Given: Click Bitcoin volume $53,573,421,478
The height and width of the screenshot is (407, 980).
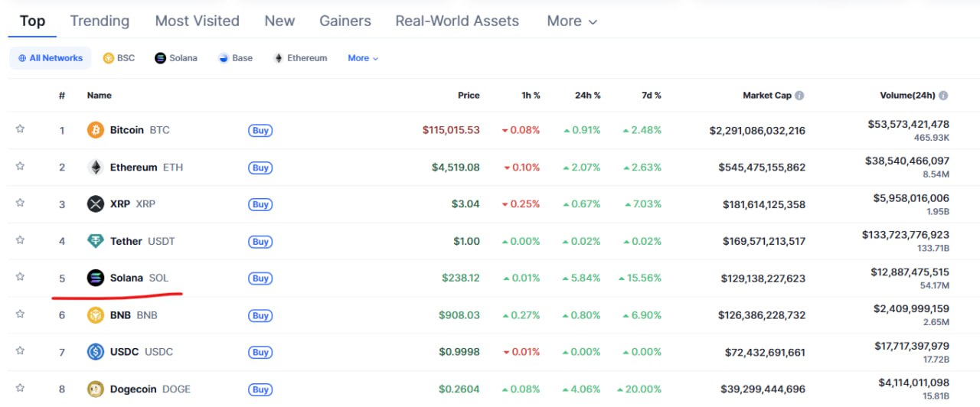Looking at the screenshot, I should point(909,124).
